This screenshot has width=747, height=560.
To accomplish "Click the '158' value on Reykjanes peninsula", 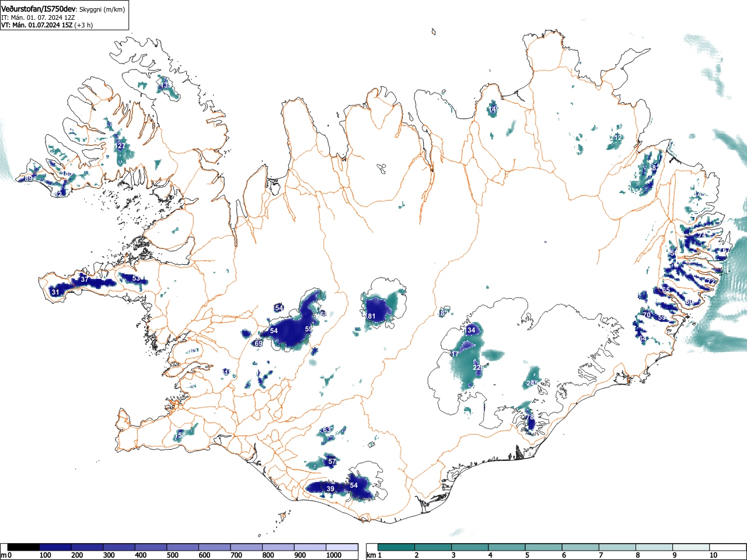I will [x=181, y=435].
